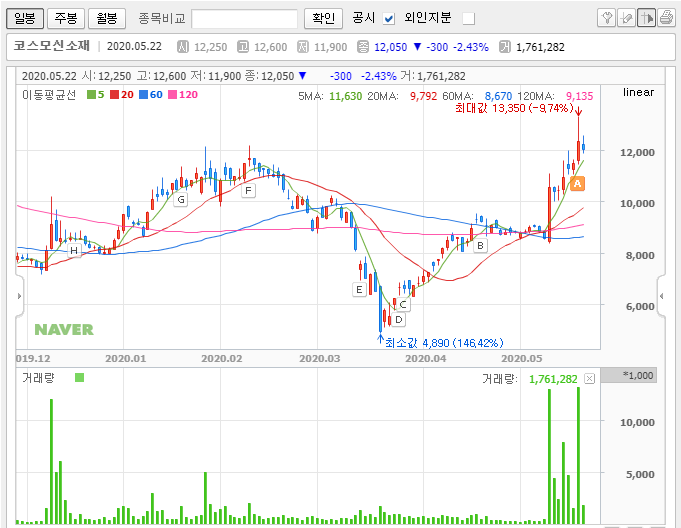This screenshot has height=528, width=681.
Task: Click the 20MA value 9,792
Action: click(x=423, y=96)
